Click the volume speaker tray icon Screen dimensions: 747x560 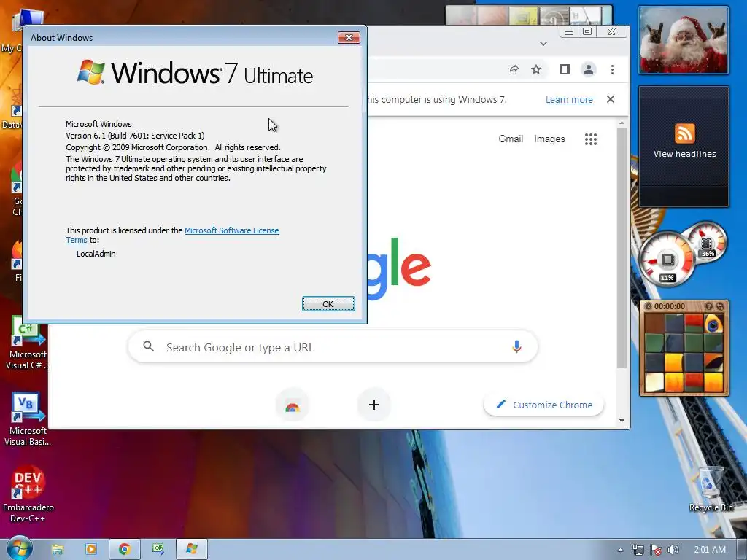[x=673, y=550]
